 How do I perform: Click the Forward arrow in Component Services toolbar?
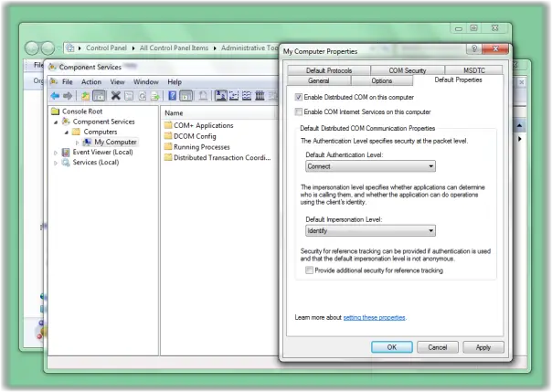68,96
